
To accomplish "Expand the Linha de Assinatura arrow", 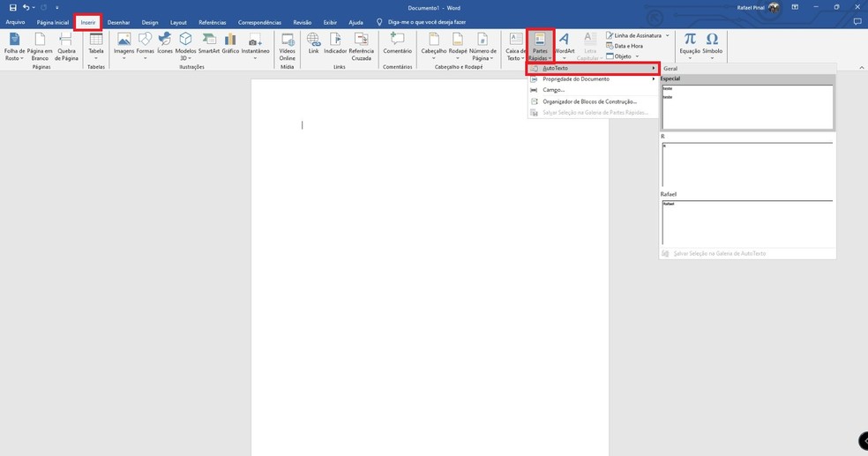I will (668, 35).
